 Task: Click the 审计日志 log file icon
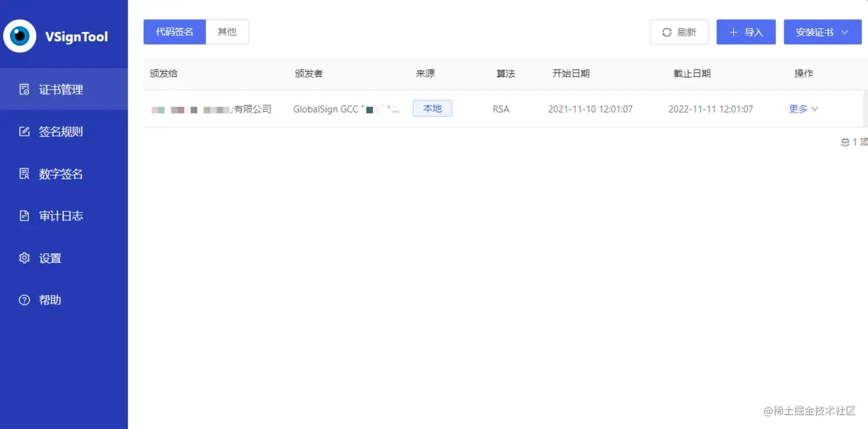click(x=24, y=216)
